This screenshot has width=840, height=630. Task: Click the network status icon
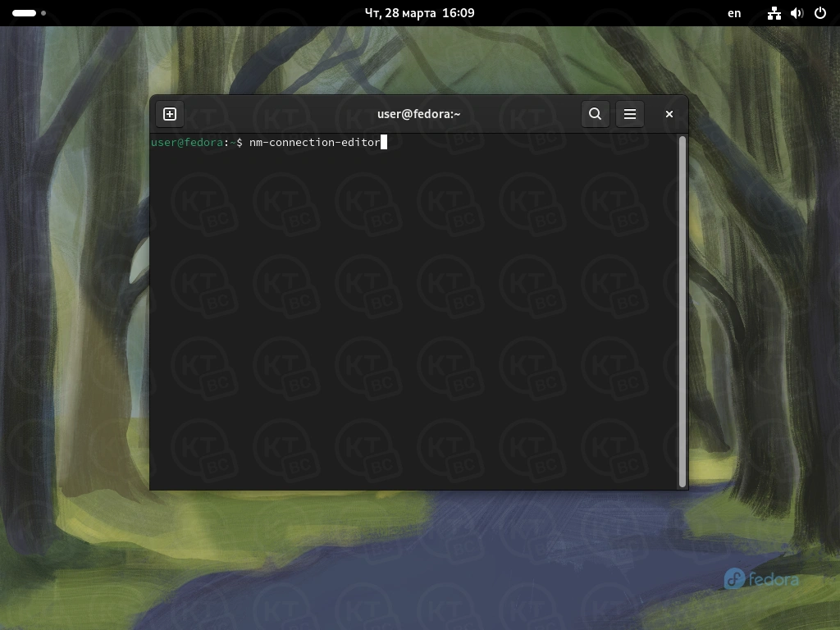click(774, 13)
